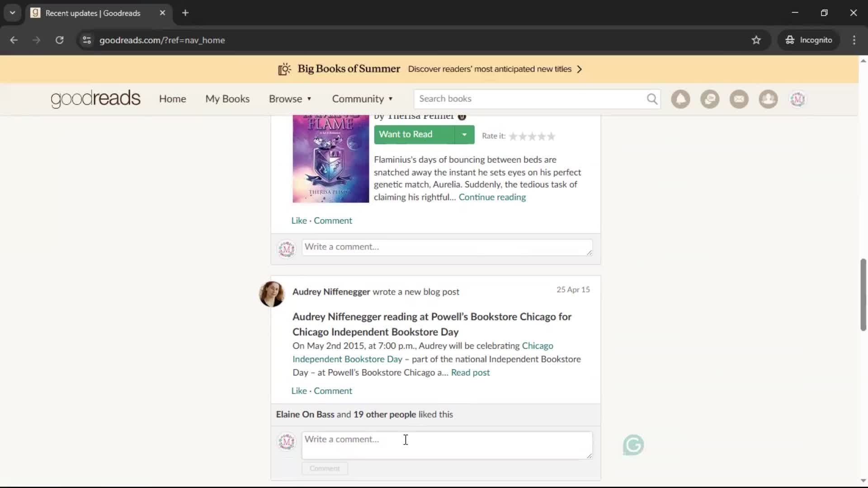Screen dimensions: 868x488
Task: Expand the Community menu
Action: click(x=363, y=99)
